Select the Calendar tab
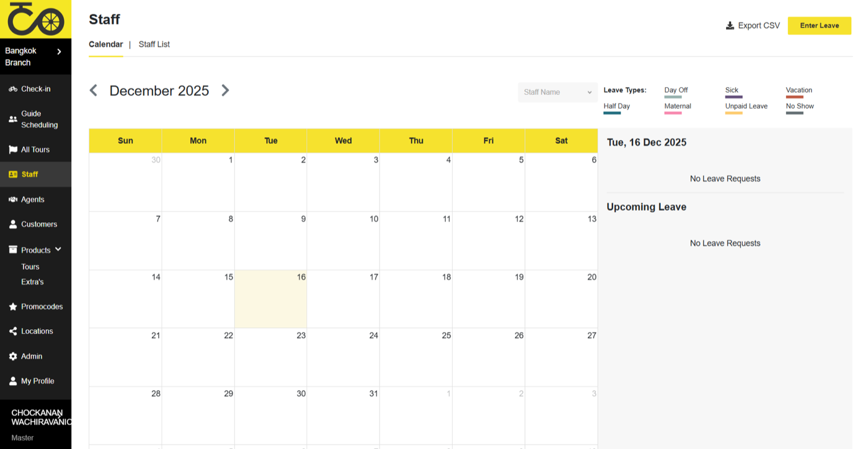The width and height of the screenshot is (868, 449). (x=105, y=45)
